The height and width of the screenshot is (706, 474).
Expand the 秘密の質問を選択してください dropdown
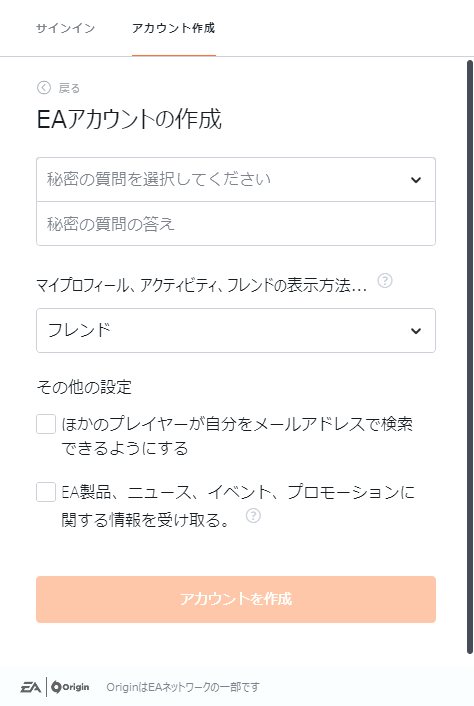236,180
